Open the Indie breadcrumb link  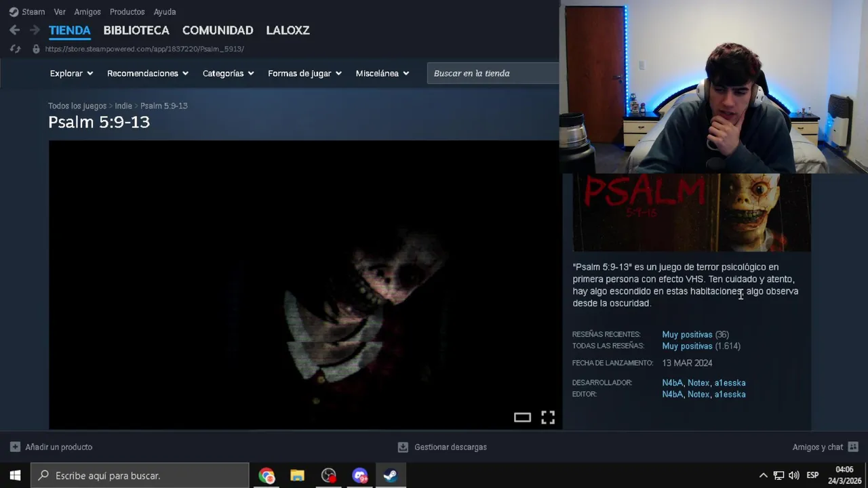click(x=123, y=106)
